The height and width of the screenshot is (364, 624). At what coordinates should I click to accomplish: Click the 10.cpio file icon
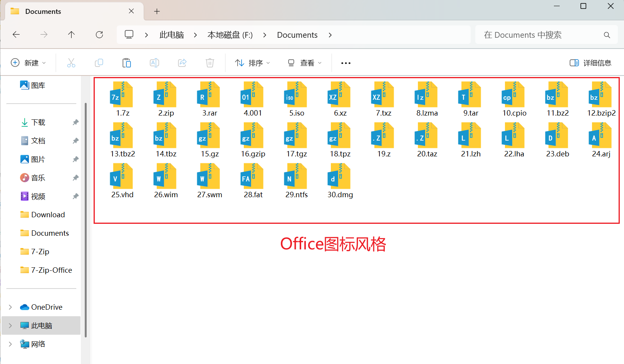coord(513,94)
